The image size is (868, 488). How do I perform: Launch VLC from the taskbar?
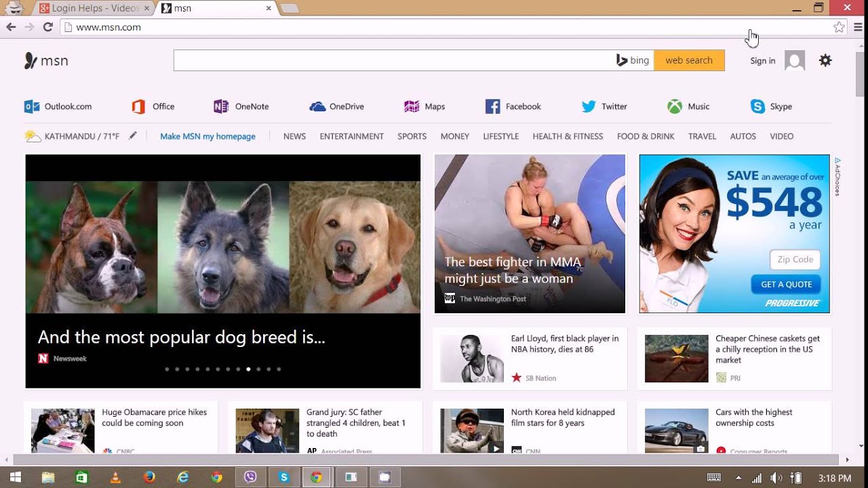(115, 477)
